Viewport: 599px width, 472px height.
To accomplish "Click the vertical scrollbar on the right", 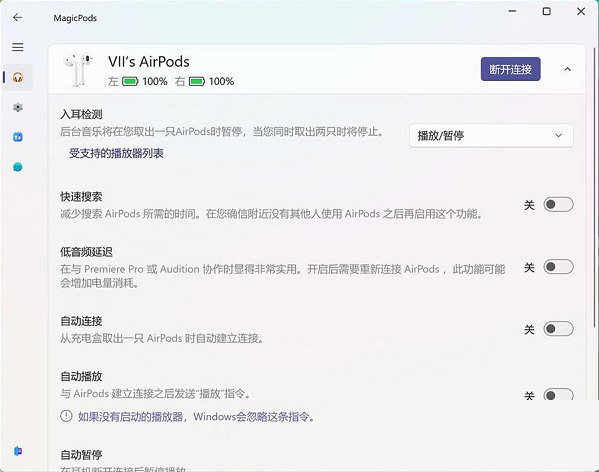I will 595,187.
